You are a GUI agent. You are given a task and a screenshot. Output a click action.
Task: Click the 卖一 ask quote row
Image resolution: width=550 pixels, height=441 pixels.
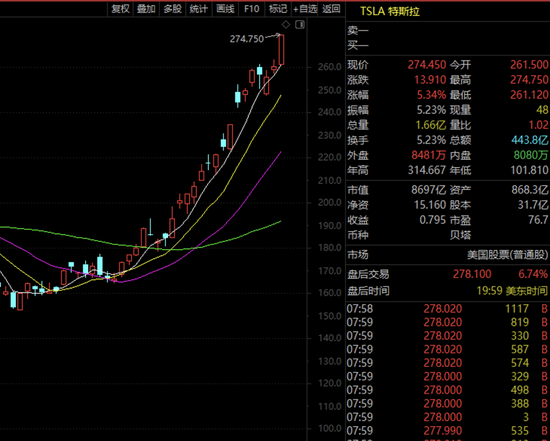tap(448, 31)
